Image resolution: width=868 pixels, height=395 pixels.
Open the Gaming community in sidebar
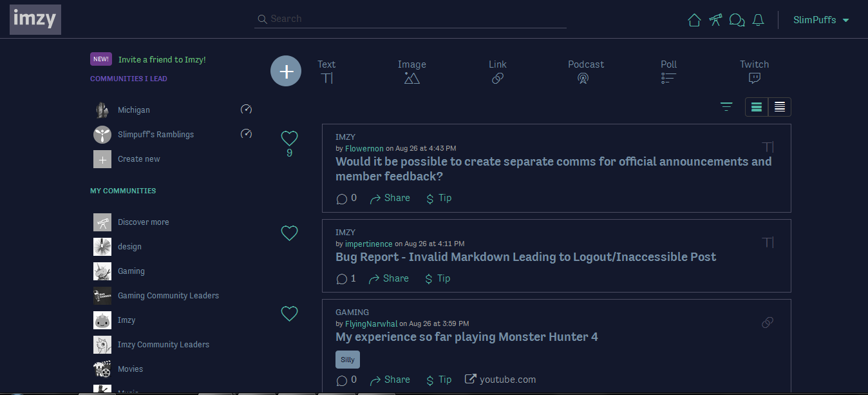click(x=131, y=271)
